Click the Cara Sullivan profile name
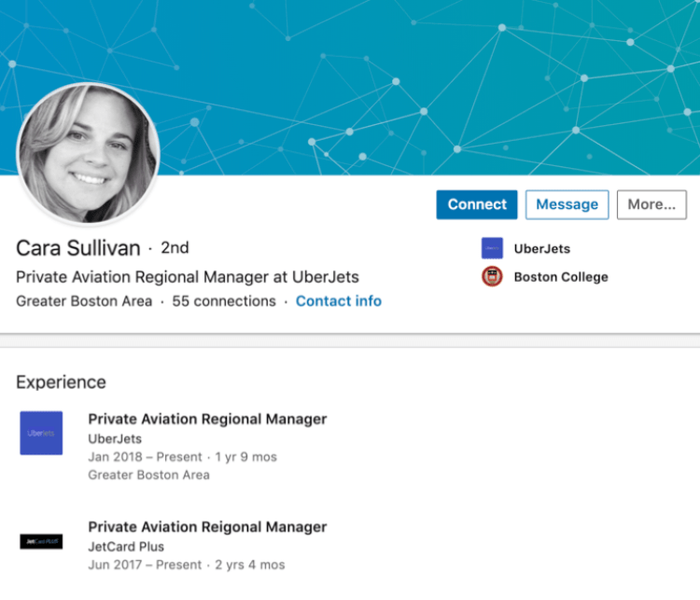This screenshot has width=700, height=600. click(78, 248)
